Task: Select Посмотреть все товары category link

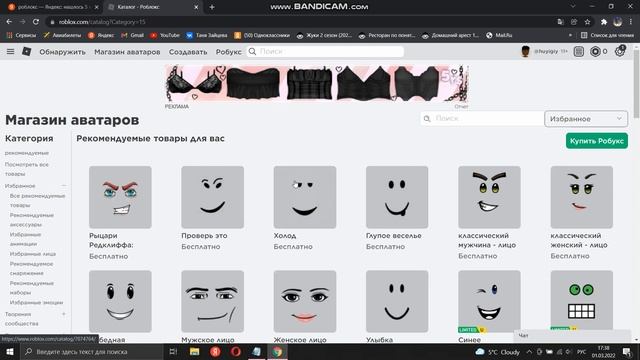Action: click(x=27, y=169)
